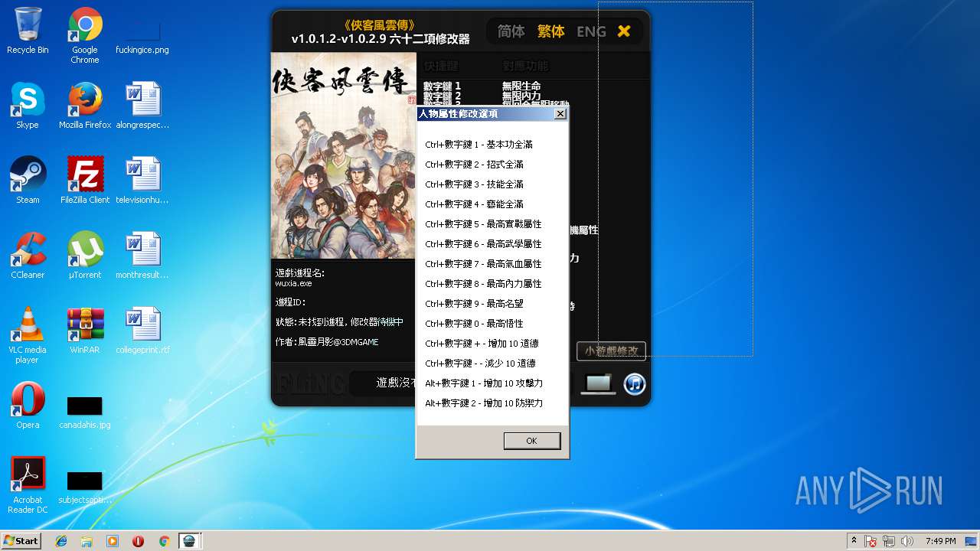Close the 人物屬性修改選項 dialog with X

click(x=560, y=113)
